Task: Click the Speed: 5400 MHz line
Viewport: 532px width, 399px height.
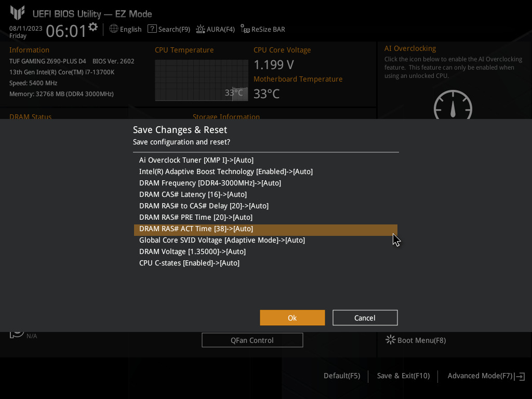Action: (33, 83)
